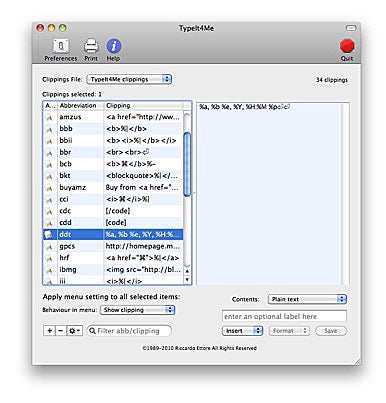The image size is (386, 403).
Task: Click the icon beside ibmg
Action: click(x=49, y=270)
